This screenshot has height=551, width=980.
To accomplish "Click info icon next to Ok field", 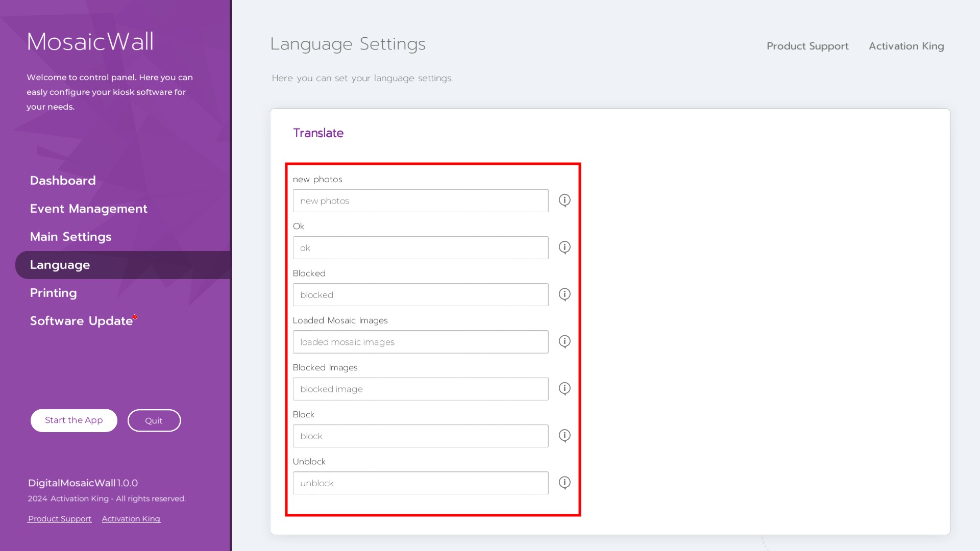I will coord(564,247).
